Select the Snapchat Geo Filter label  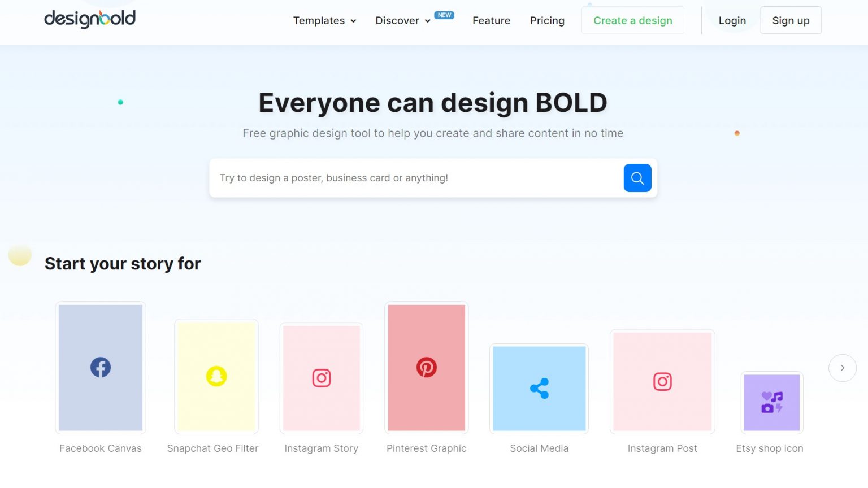click(212, 448)
